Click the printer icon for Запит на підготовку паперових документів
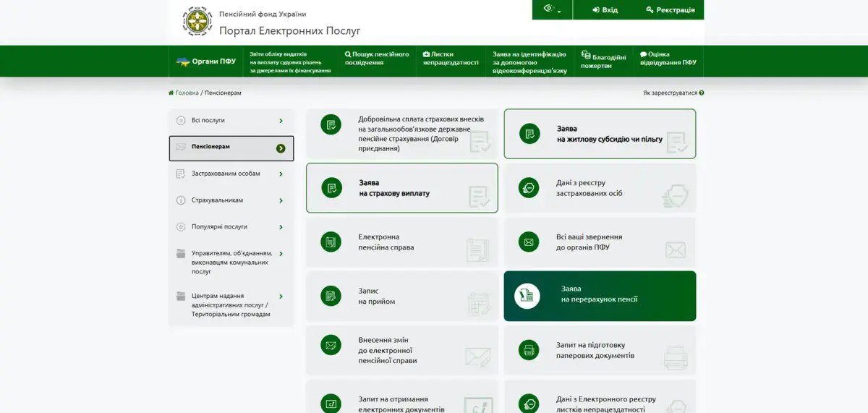868x413 pixels. click(x=529, y=350)
